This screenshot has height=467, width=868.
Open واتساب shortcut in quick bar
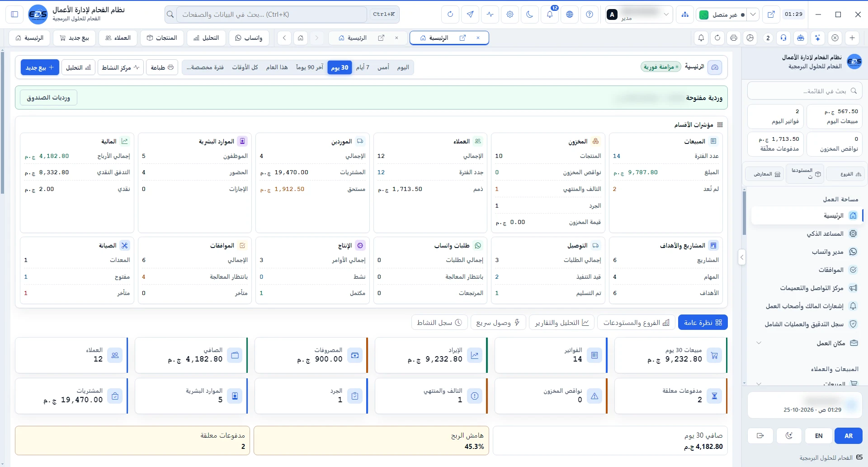pos(249,38)
